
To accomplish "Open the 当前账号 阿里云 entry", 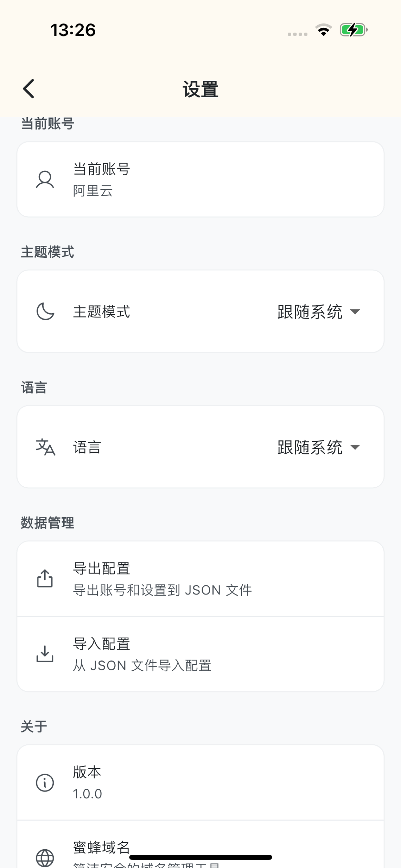I will coord(200,179).
